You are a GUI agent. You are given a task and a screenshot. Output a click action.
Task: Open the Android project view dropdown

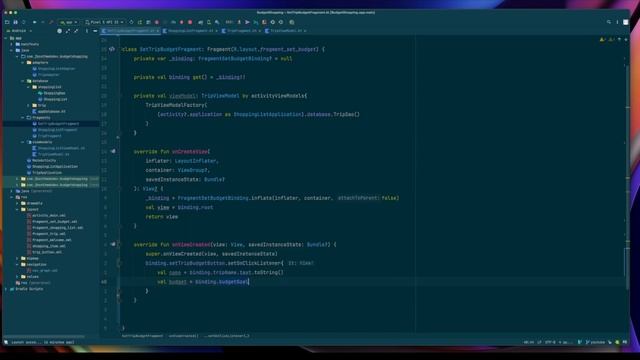pos(19,31)
